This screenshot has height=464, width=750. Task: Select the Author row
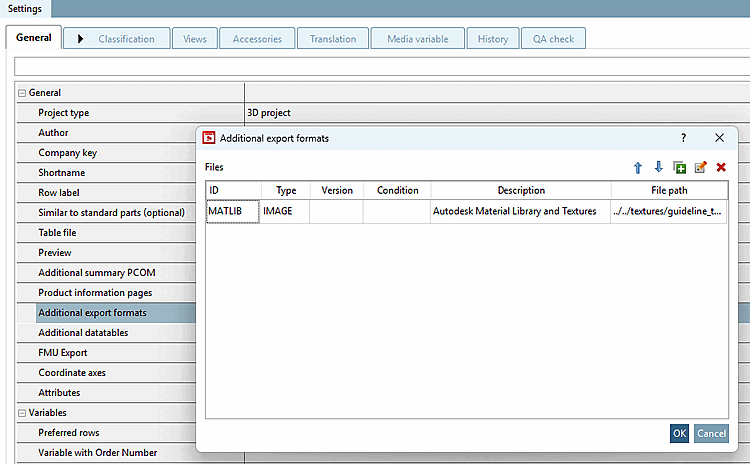pos(106,133)
